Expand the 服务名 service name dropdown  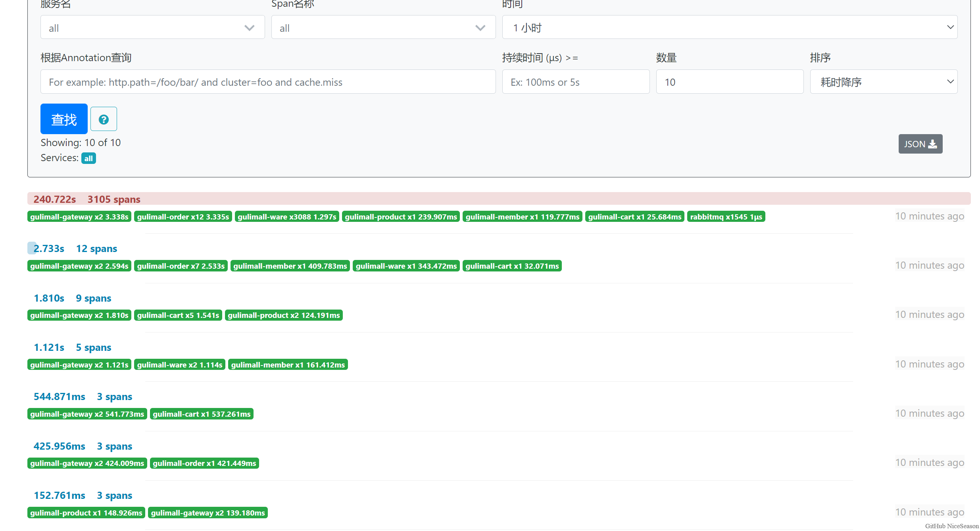pyautogui.click(x=152, y=28)
